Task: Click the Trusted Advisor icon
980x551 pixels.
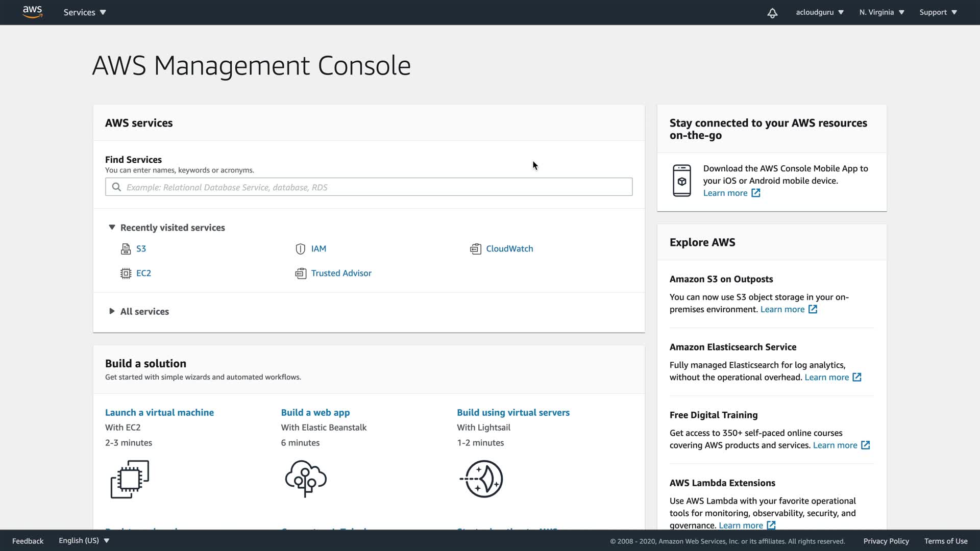Action: pyautogui.click(x=300, y=273)
